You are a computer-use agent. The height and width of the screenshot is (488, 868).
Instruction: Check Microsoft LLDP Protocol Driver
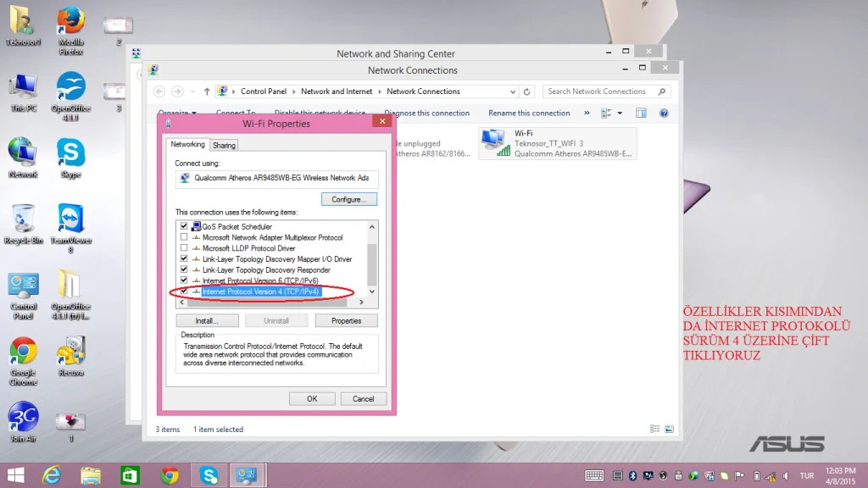point(184,248)
